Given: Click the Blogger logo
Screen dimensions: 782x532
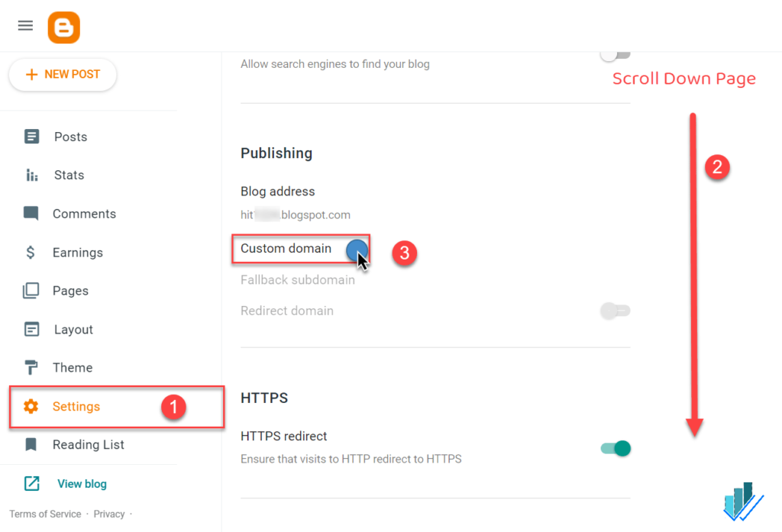Looking at the screenshot, I should click(63, 27).
